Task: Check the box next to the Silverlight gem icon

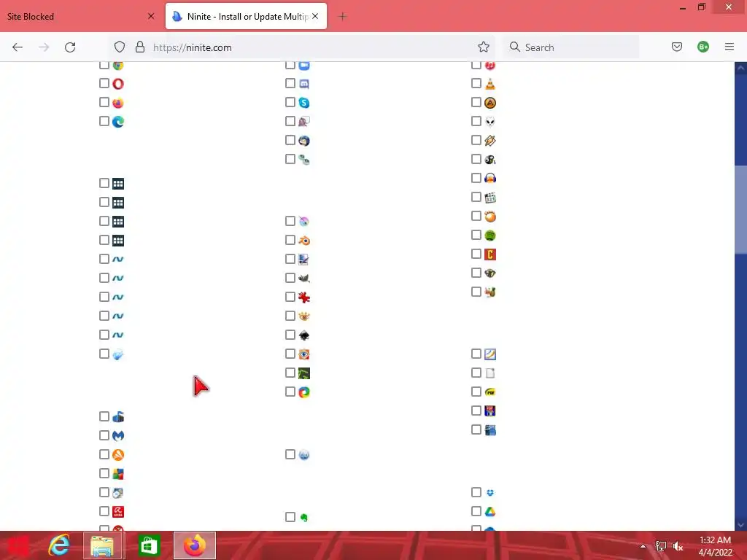Action: pyautogui.click(x=104, y=354)
